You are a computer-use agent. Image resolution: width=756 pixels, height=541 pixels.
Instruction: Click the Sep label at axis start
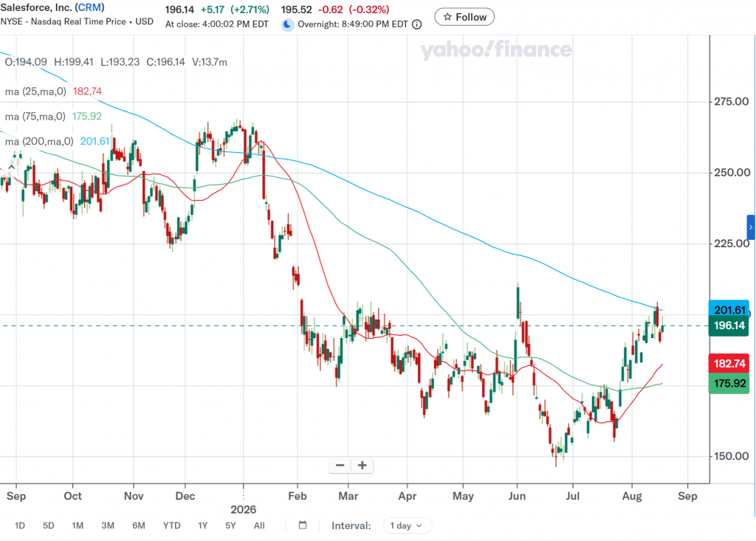pos(16,496)
